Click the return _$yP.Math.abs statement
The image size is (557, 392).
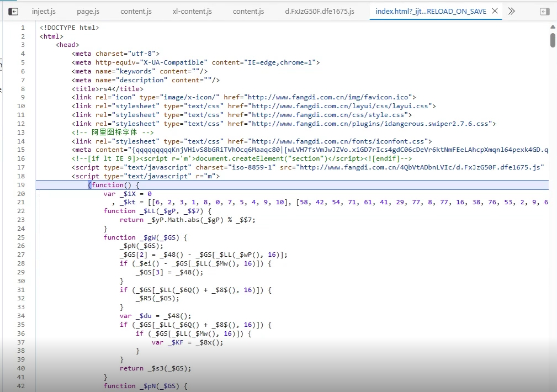pos(187,220)
